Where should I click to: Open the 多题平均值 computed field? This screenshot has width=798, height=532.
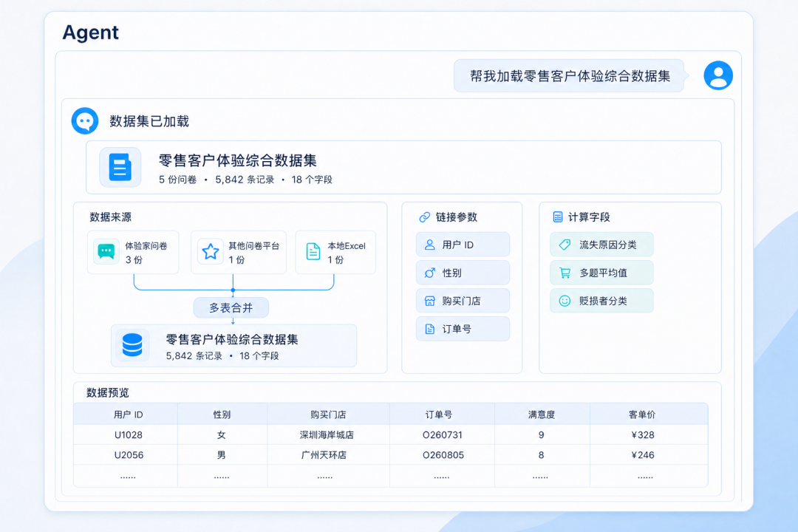point(601,273)
